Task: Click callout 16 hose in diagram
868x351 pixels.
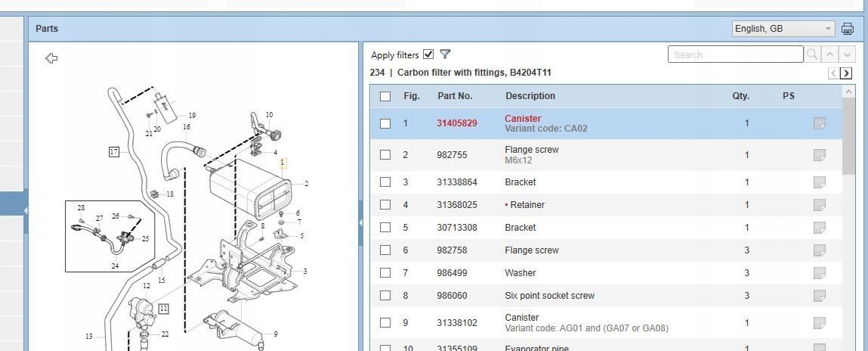Action: [187, 127]
